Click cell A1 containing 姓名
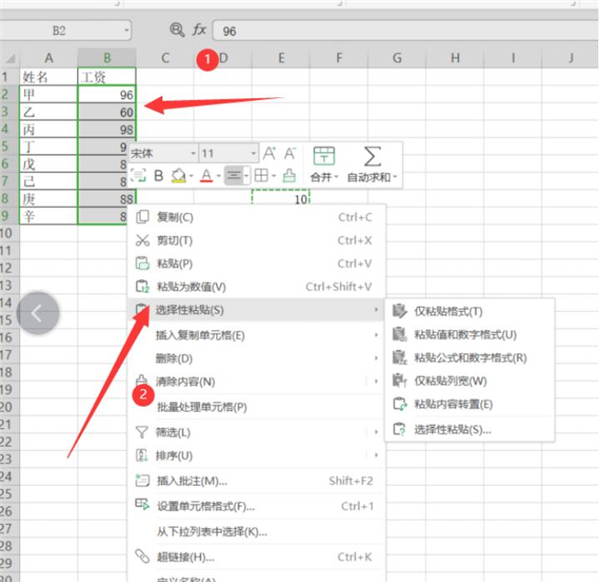Viewport: 600px width, 582px height. click(48, 77)
